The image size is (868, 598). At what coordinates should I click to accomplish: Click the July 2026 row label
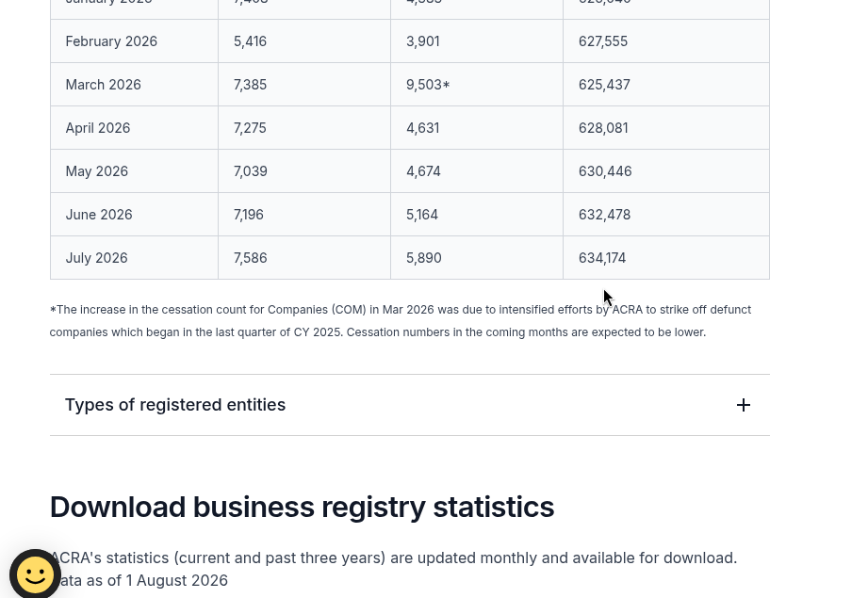point(97,258)
